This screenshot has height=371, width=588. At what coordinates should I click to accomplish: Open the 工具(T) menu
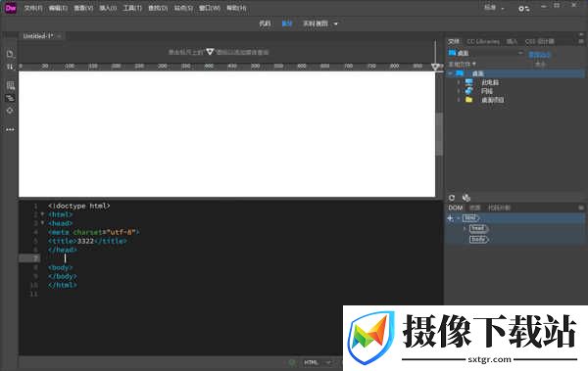[132, 8]
